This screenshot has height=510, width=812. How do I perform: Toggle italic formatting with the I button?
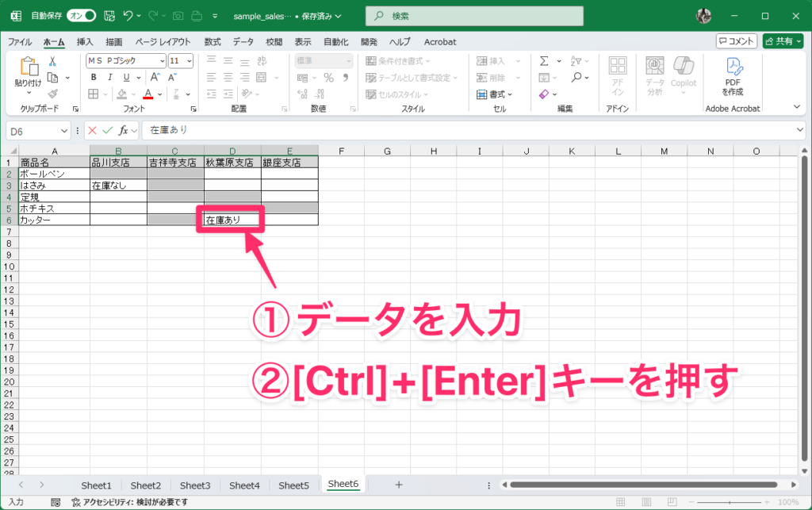click(109, 77)
